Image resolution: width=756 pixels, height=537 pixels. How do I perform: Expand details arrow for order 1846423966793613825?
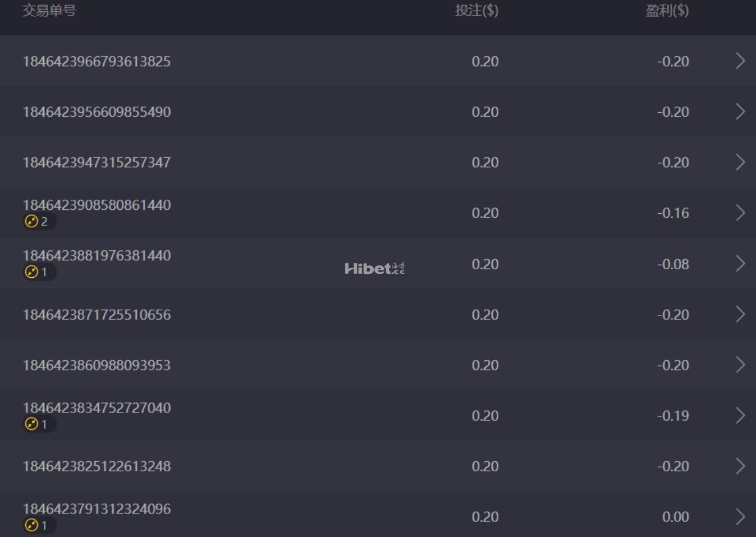pyautogui.click(x=740, y=61)
